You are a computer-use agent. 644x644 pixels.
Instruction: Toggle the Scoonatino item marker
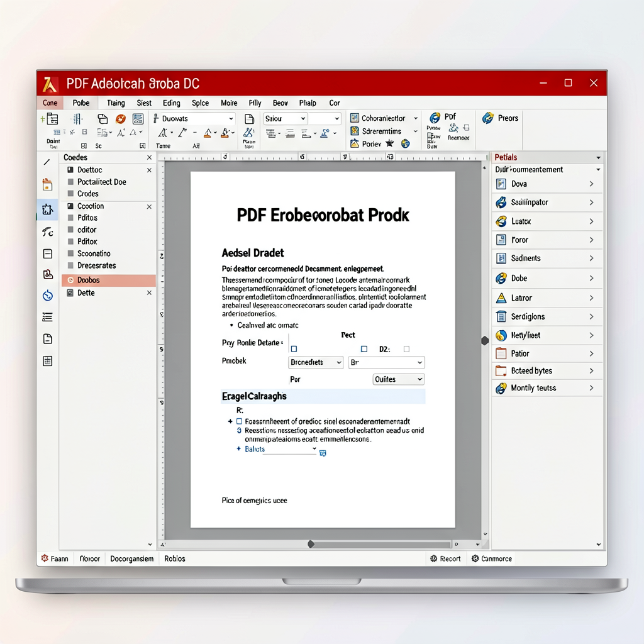click(70, 253)
